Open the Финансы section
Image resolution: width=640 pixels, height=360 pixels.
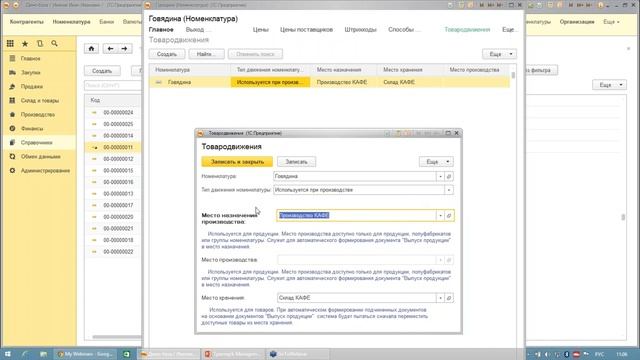(x=32, y=129)
